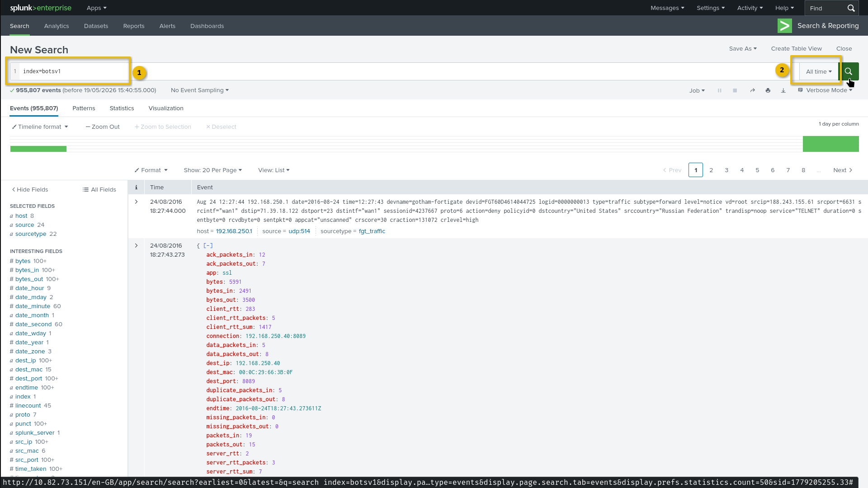This screenshot has height=488, width=868.
Task: Go to results page 8
Action: coord(803,170)
